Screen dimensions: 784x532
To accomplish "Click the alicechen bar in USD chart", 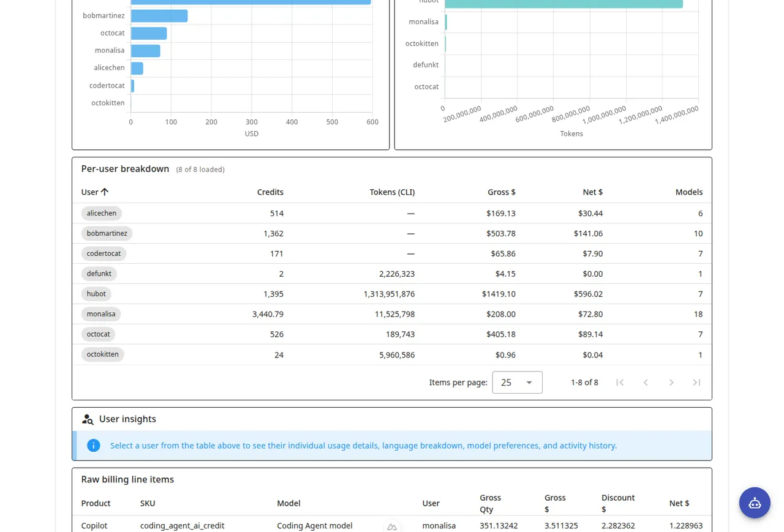I will coord(137,68).
